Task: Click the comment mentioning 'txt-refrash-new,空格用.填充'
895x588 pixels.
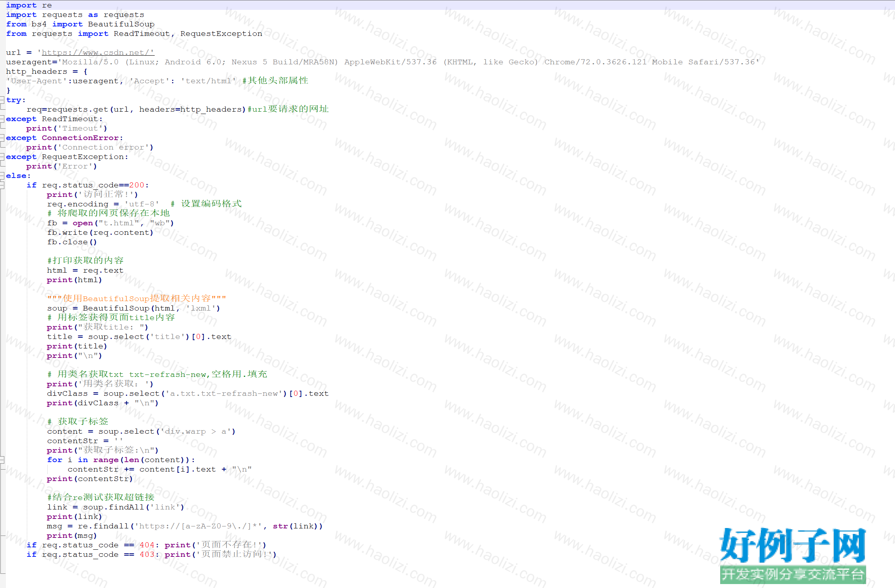Action: (157, 374)
